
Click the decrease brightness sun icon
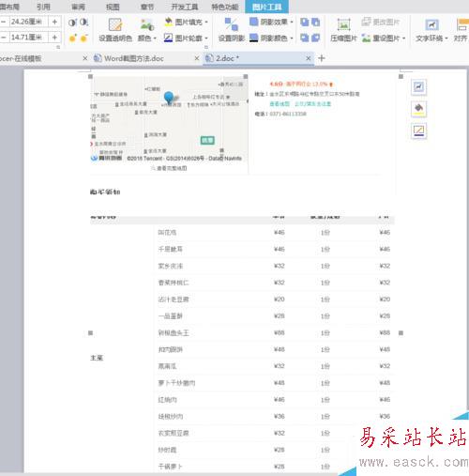83,38
